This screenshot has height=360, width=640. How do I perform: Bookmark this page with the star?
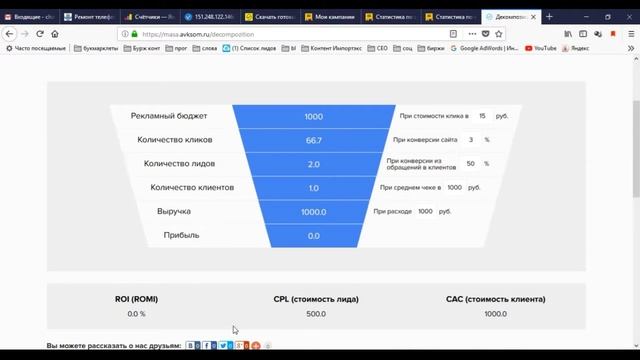[x=498, y=34]
